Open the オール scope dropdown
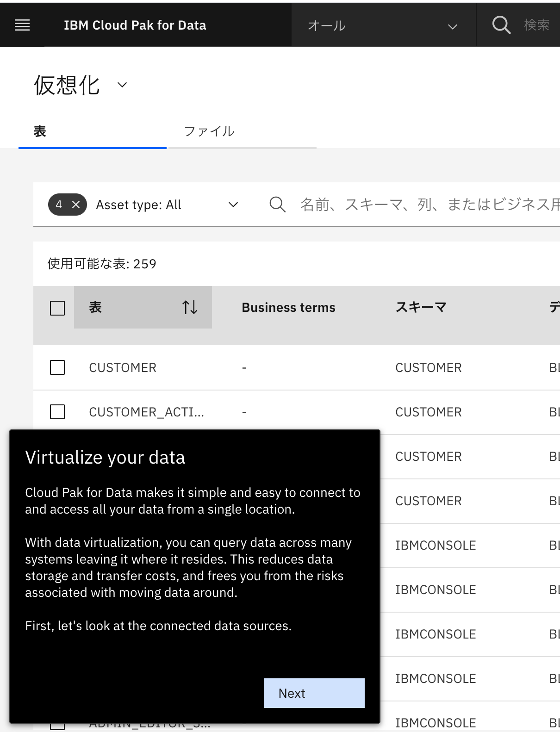Screen dimensions: 560x732 point(384,25)
